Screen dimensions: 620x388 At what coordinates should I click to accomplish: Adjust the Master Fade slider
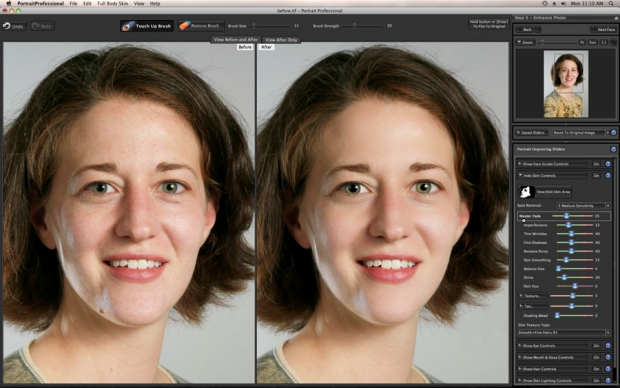point(572,216)
